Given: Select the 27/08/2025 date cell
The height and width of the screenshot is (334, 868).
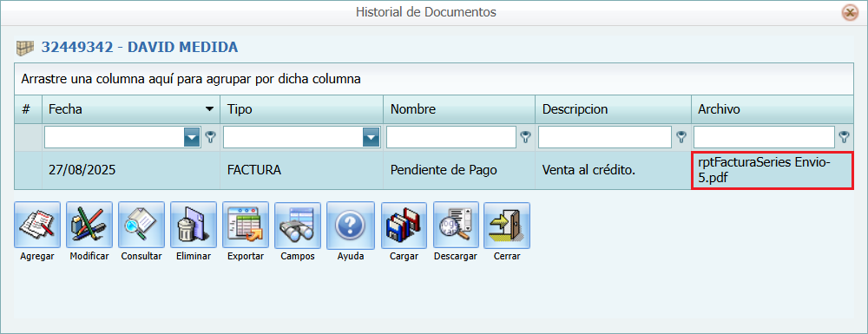Looking at the screenshot, I should 131,170.
